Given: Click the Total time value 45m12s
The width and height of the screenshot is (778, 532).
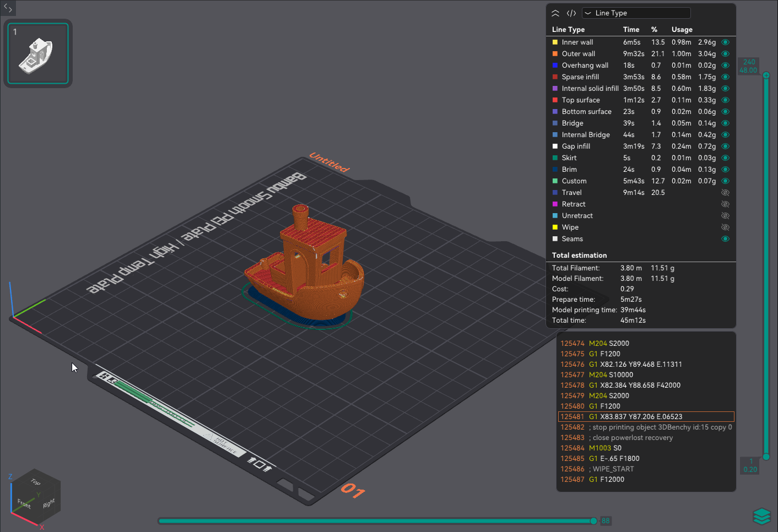Looking at the screenshot, I should pos(633,321).
